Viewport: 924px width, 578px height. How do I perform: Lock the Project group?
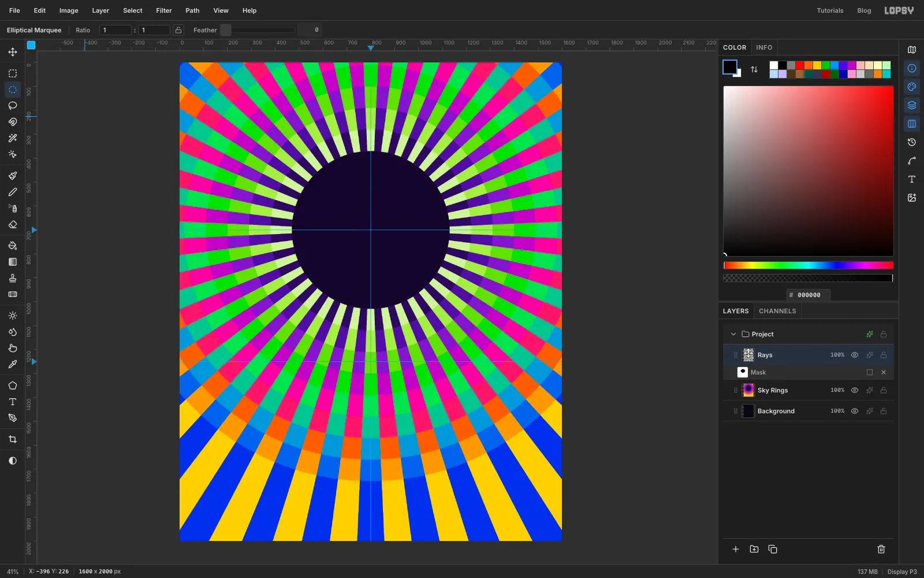[884, 334]
